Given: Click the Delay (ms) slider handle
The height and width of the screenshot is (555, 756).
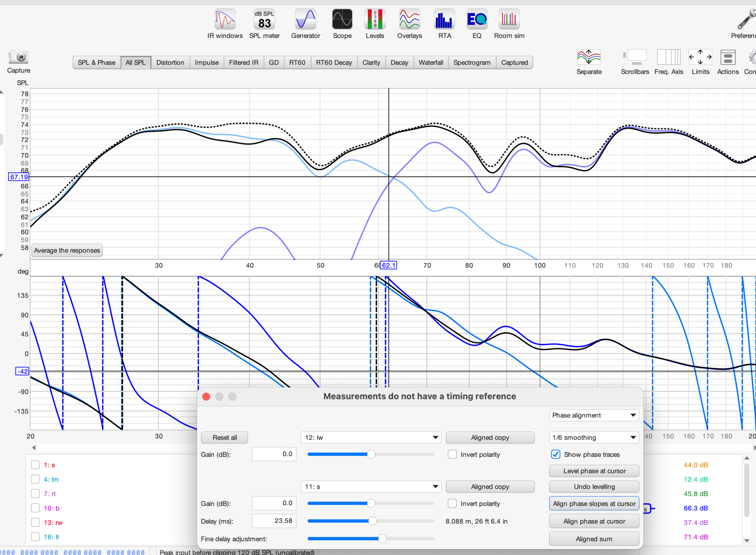Looking at the screenshot, I should [x=372, y=521].
